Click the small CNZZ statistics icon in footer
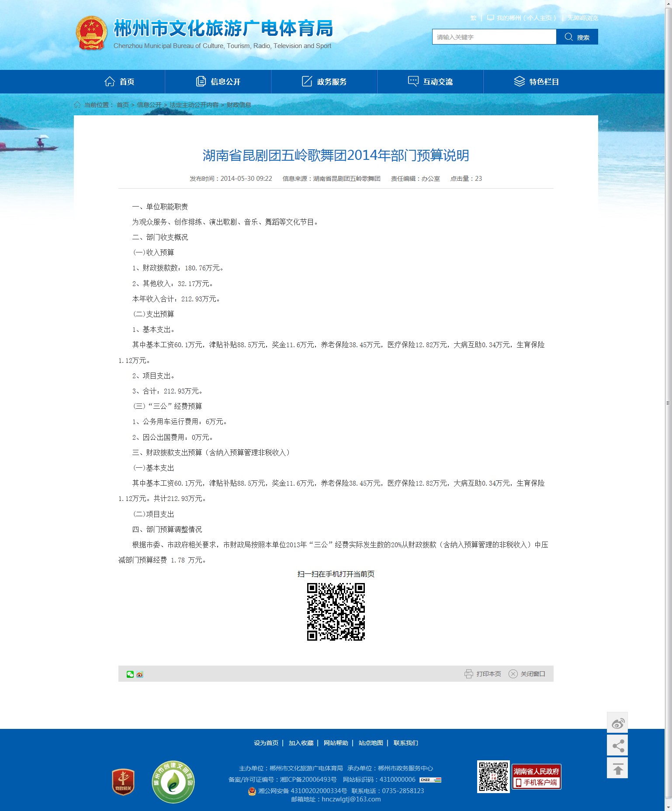 [430, 780]
